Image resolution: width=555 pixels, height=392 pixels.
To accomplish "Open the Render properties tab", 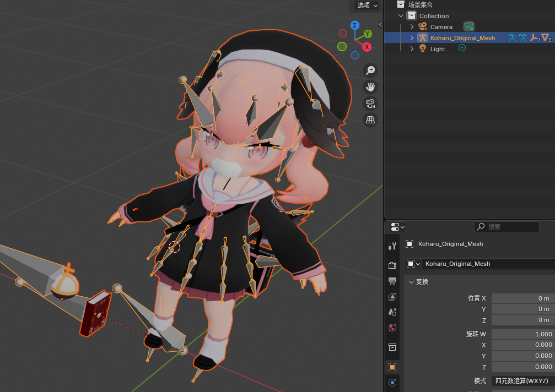I will (x=392, y=265).
